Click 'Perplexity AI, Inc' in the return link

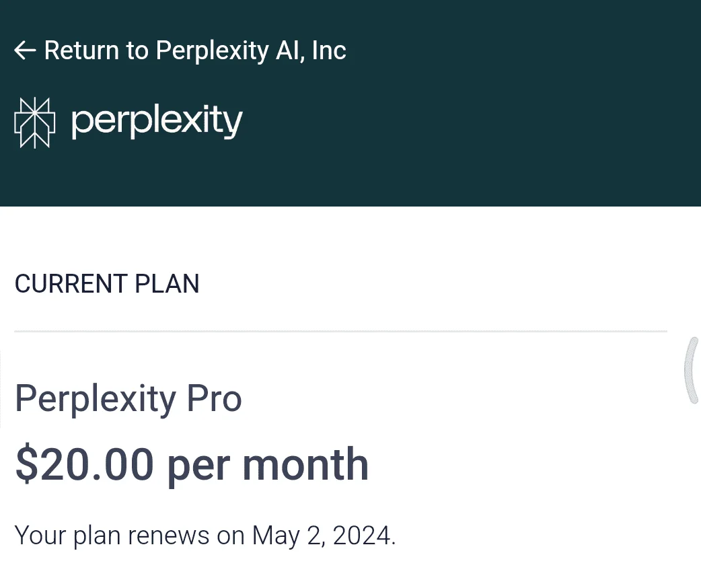click(x=251, y=50)
